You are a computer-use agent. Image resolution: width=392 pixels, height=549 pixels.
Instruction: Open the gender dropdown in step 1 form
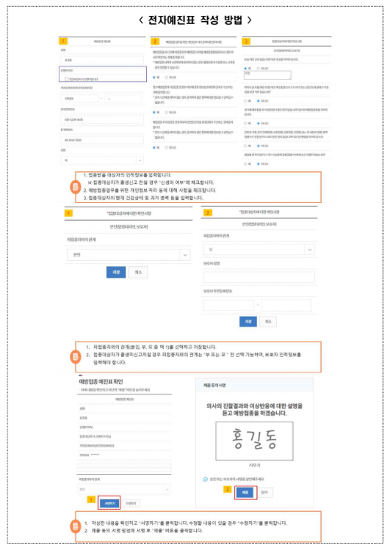102,161
